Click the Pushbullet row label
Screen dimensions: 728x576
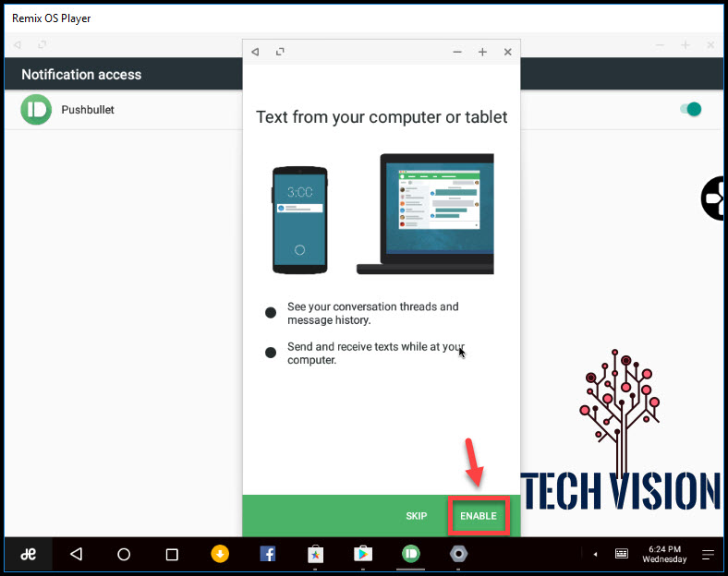pos(88,110)
